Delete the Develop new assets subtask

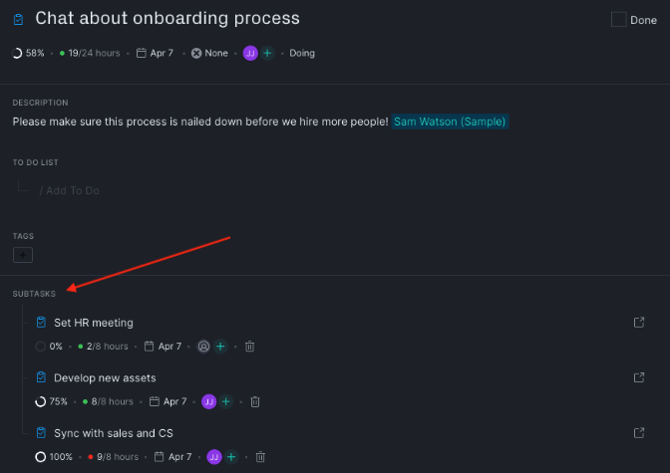point(255,402)
